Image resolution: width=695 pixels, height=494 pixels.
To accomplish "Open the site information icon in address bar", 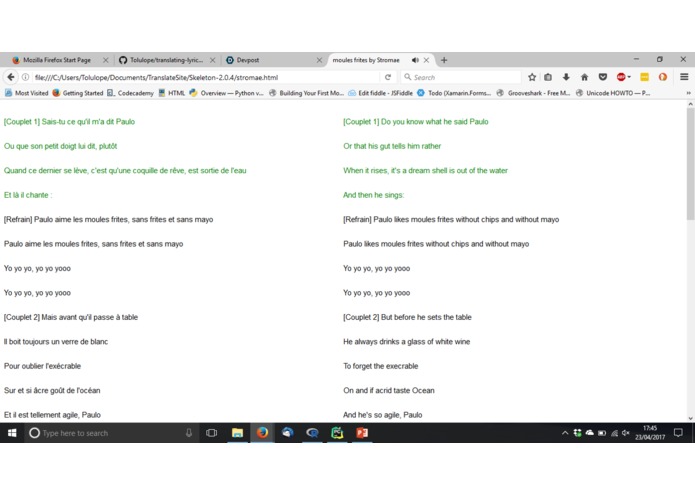I will 25,77.
